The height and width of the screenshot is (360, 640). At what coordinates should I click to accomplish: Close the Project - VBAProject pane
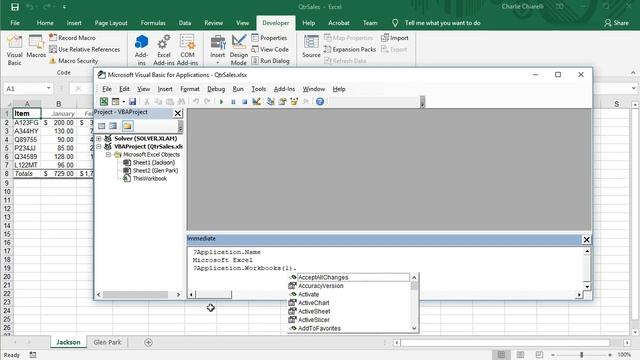coord(178,113)
